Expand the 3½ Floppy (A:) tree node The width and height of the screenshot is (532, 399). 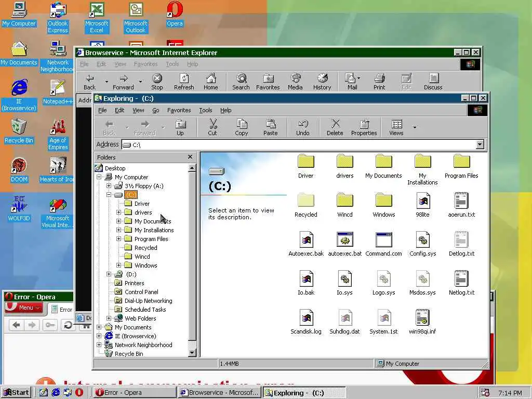[109, 186]
